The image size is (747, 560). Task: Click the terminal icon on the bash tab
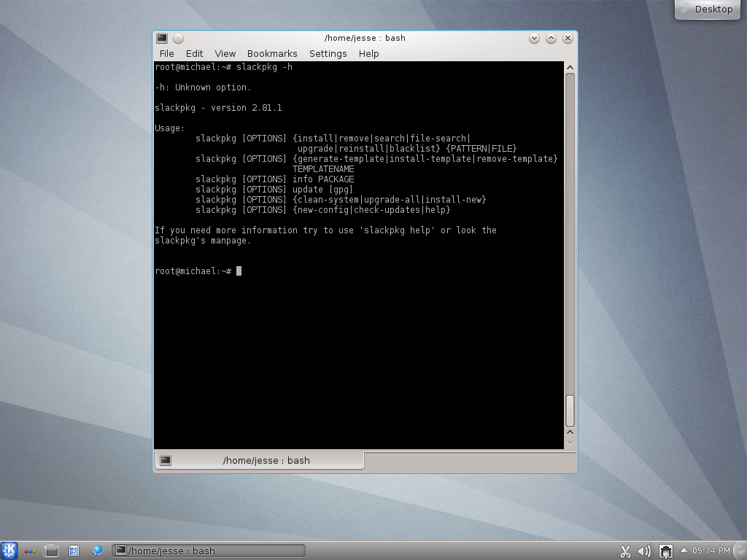click(166, 461)
